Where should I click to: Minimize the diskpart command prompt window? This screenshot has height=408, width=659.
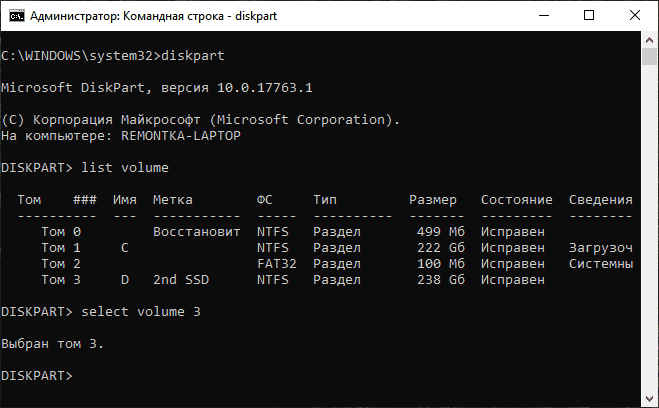point(544,16)
